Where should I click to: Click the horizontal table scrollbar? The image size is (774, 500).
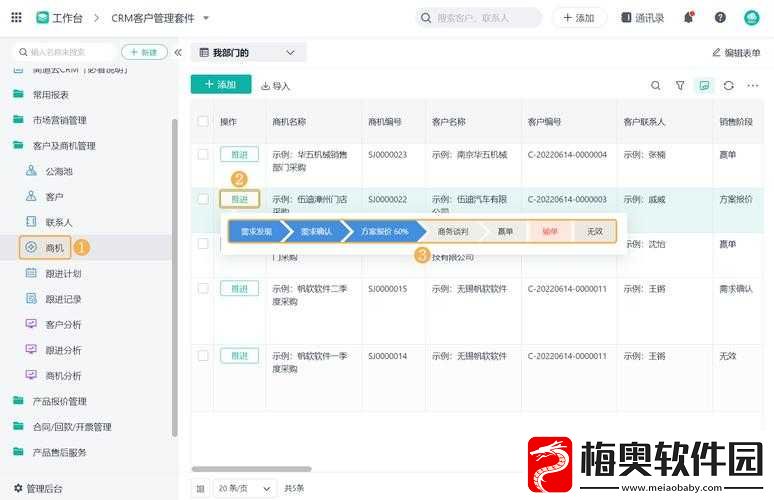tap(252, 468)
